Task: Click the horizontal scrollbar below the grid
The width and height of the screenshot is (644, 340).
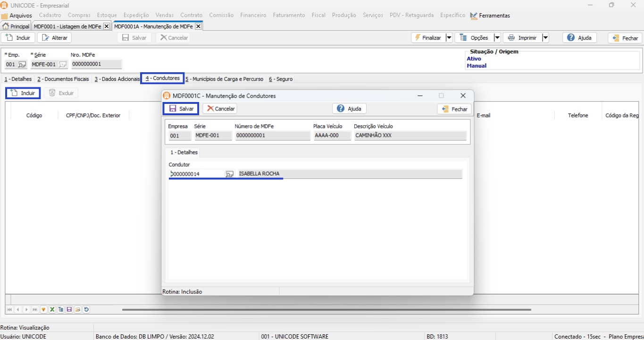Action: point(326,310)
